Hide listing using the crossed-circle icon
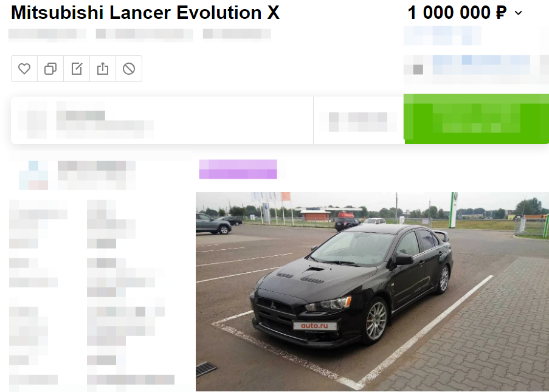The width and height of the screenshot is (549, 392). pos(129,69)
